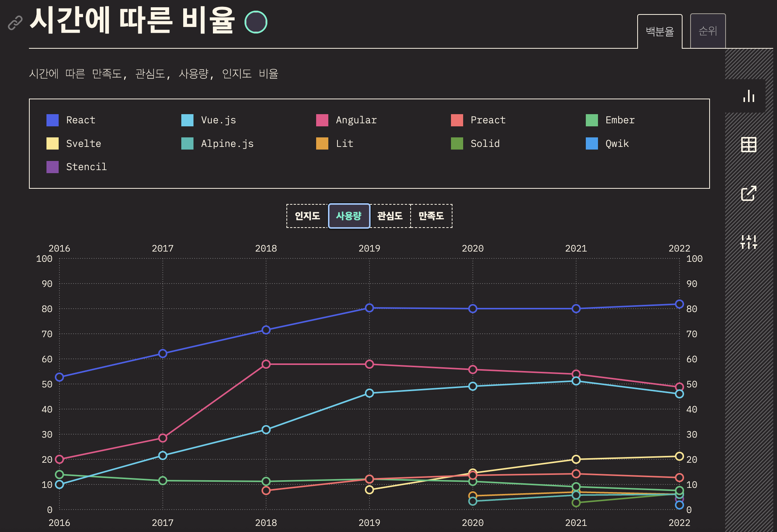This screenshot has height=532, width=777.
Task: Switch to the 백분율 tab
Action: pos(660,32)
